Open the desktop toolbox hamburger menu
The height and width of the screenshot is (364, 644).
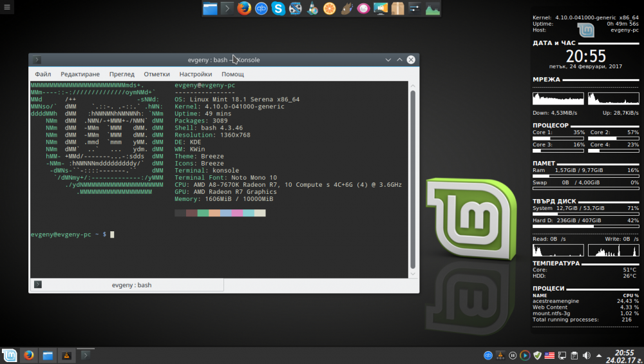[7, 7]
